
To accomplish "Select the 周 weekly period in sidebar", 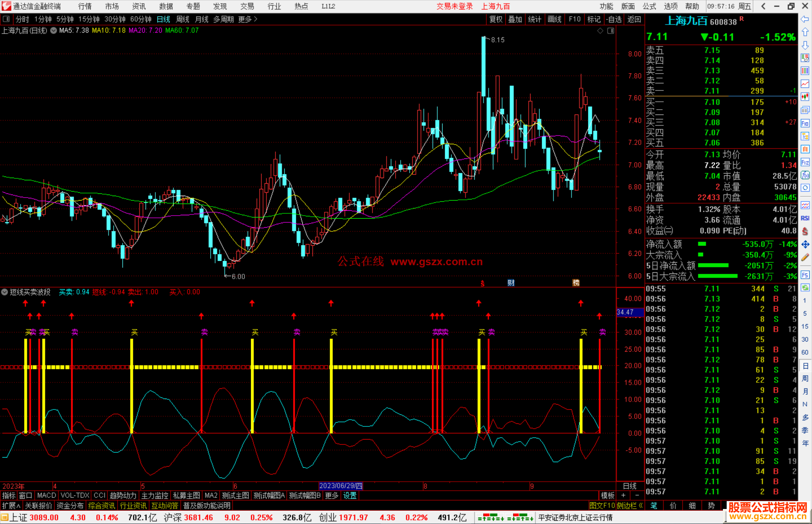I will (805, 379).
